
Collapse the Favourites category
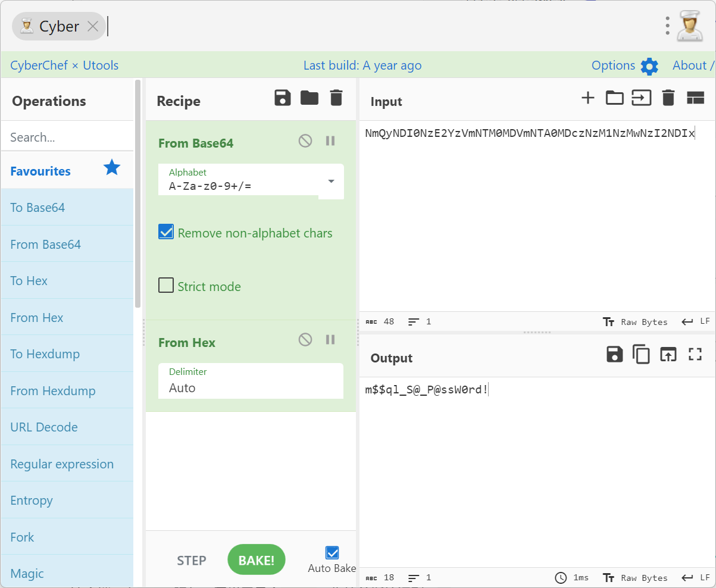tap(67, 170)
